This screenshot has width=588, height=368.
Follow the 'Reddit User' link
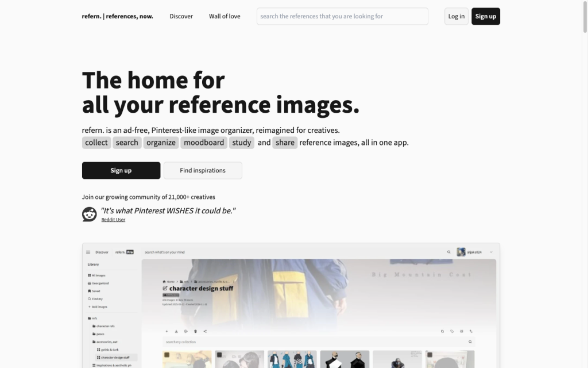(113, 220)
